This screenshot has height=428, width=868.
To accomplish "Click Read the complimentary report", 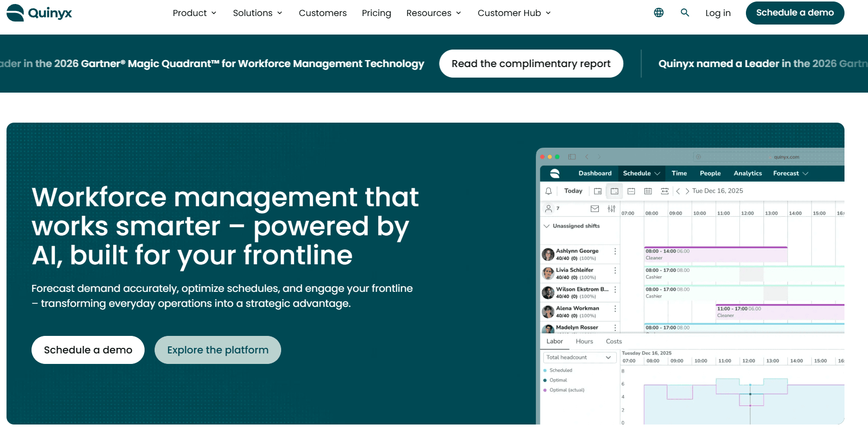I will click(x=531, y=64).
